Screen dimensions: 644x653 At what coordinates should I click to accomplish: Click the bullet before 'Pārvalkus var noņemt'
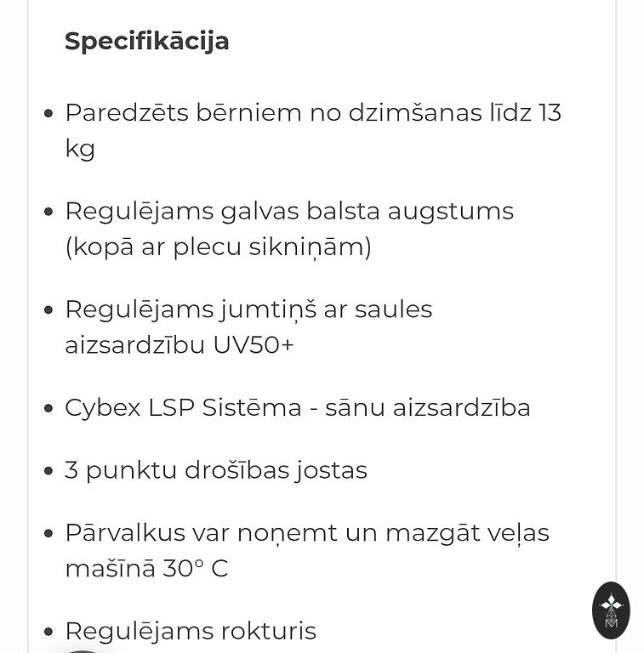click(x=48, y=533)
